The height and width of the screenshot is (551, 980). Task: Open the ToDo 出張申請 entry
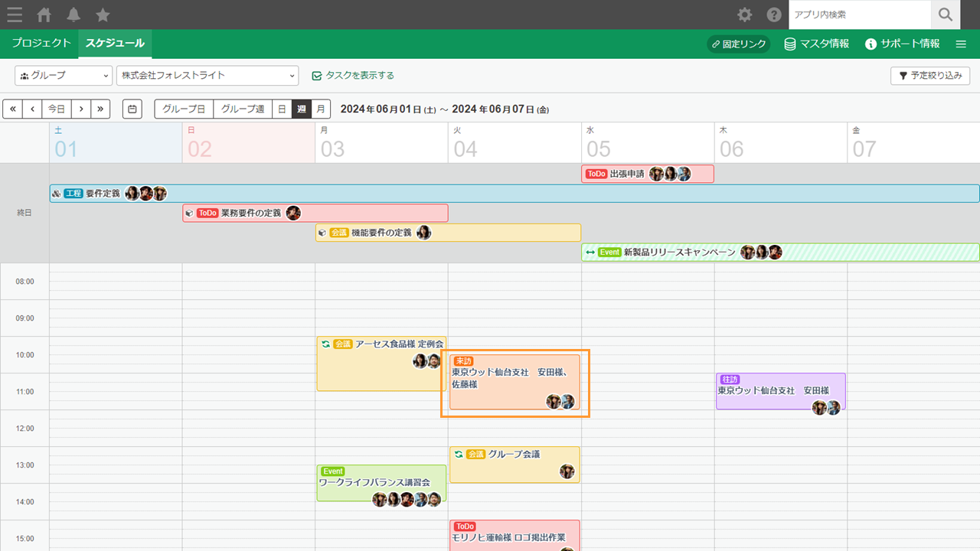(x=648, y=174)
